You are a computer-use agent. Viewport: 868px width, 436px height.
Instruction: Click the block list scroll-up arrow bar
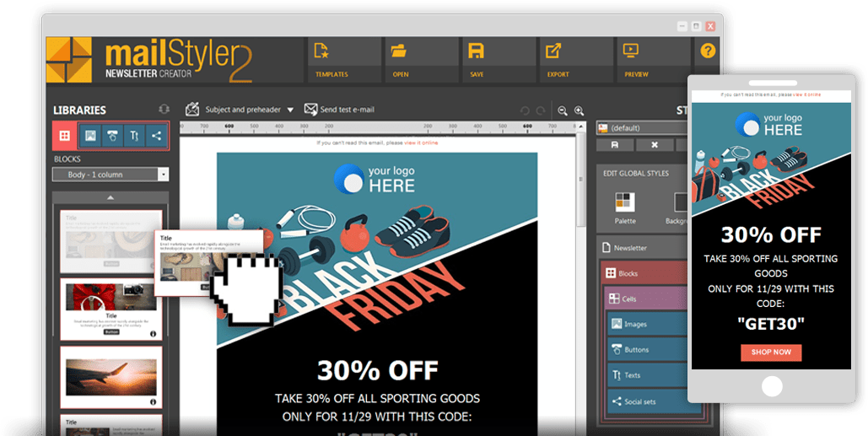pyautogui.click(x=111, y=197)
